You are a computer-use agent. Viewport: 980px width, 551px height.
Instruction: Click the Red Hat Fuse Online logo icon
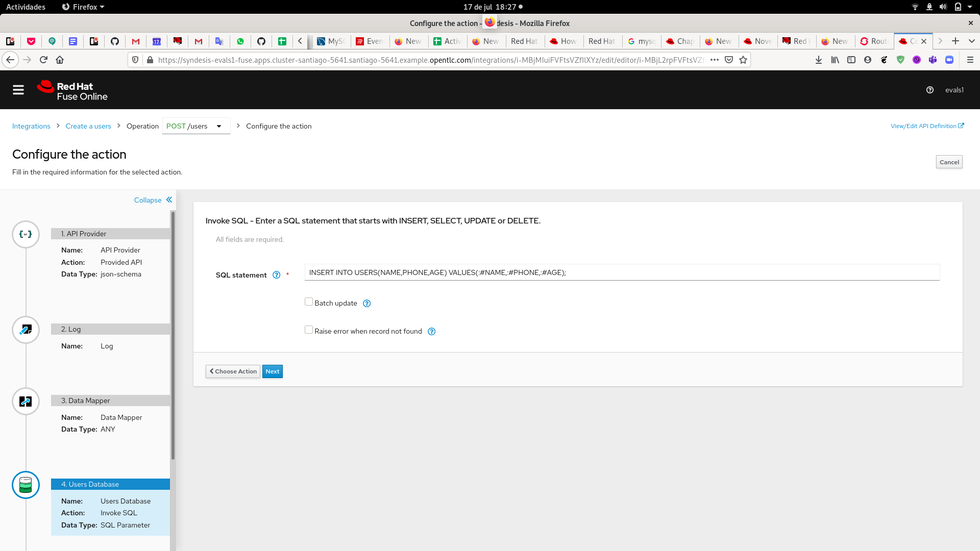pos(44,89)
